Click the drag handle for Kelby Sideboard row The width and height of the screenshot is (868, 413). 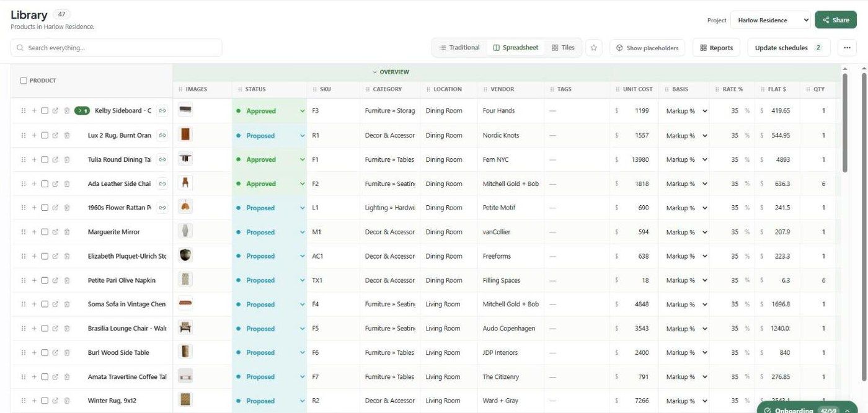(x=24, y=111)
